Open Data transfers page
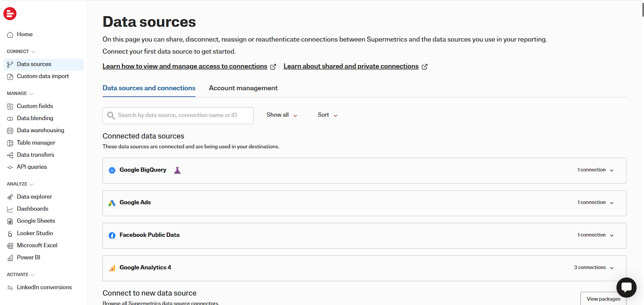Viewport: 644px width, 305px height. [35, 155]
